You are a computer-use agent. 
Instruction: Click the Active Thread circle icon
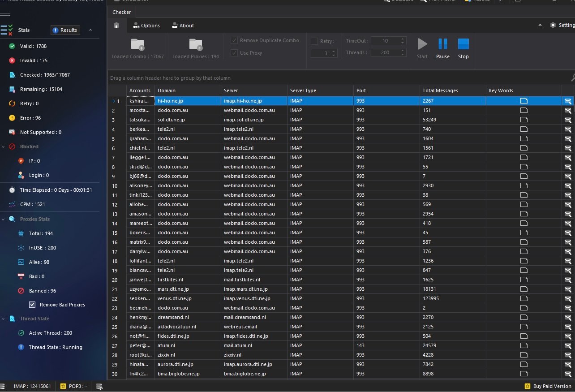click(x=21, y=333)
